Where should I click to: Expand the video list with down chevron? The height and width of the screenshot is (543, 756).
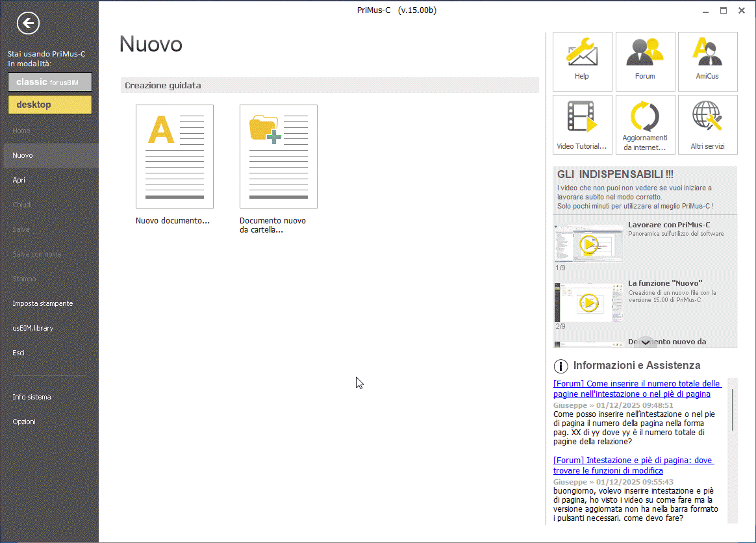645,342
